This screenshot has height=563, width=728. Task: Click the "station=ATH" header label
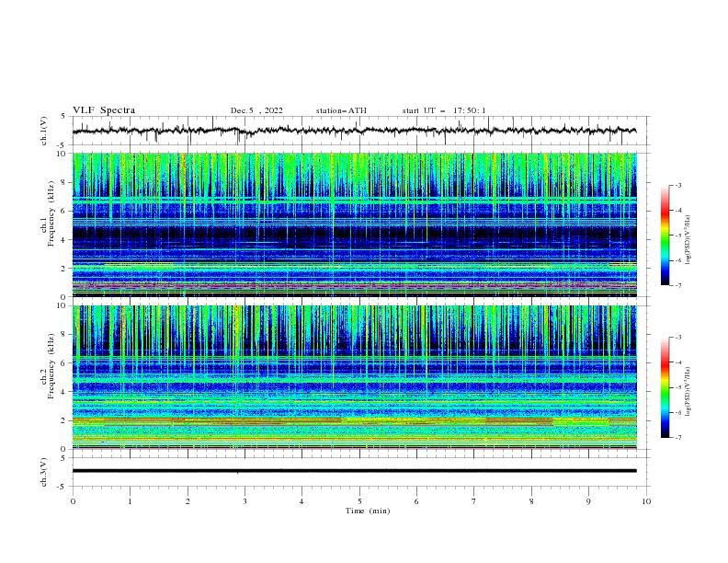(341, 110)
